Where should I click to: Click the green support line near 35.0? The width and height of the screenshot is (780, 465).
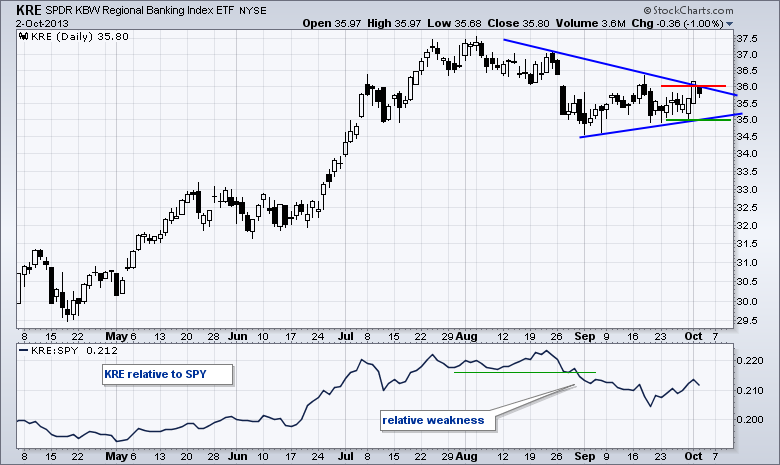[698, 120]
